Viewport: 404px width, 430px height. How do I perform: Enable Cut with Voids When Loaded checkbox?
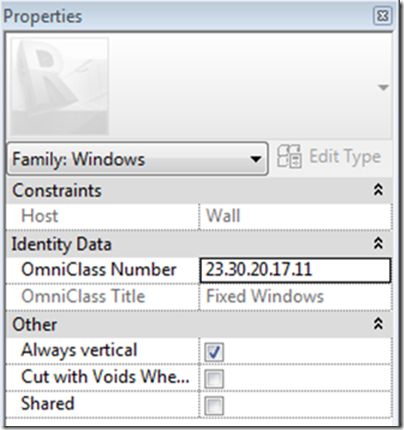tap(214, 379)
